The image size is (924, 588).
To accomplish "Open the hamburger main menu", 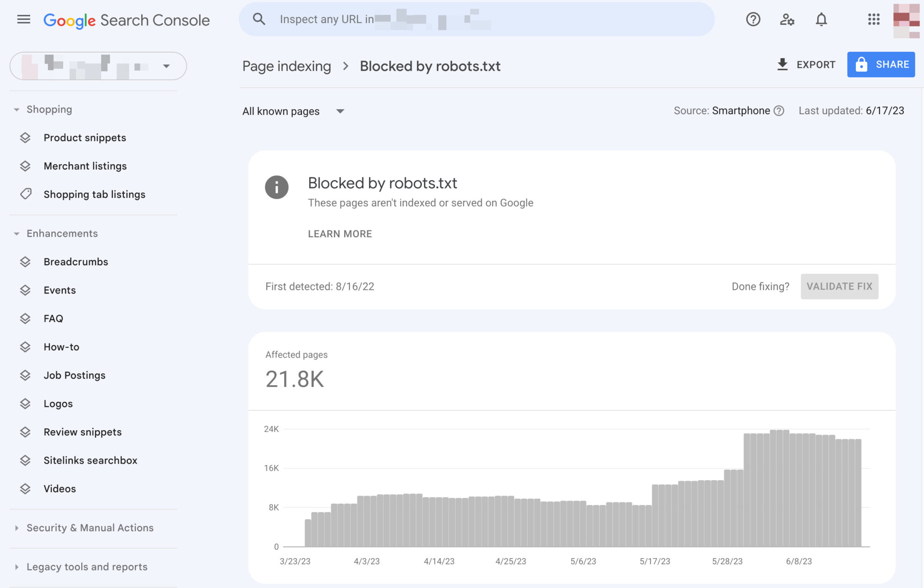I will [23, 19].
